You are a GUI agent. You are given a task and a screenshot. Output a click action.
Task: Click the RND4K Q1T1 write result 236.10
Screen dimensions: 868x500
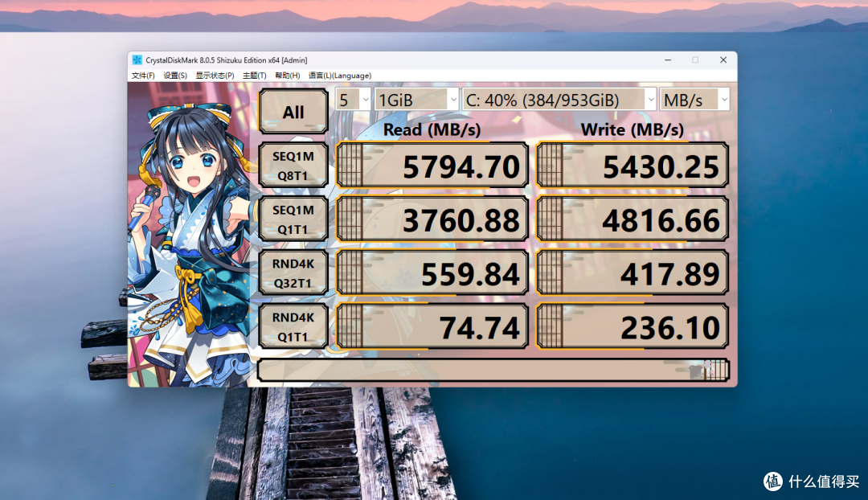coord(633,326)
